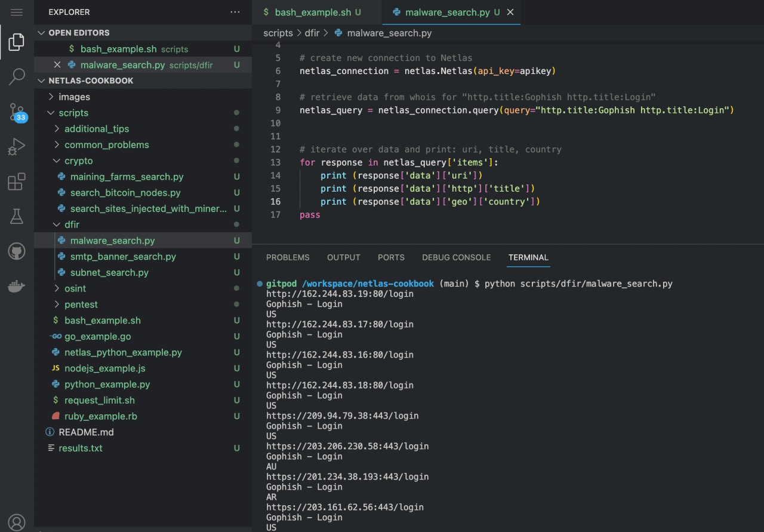The height and width of the screenshot is (532, 764).
Task: Open maining_farms_search.py file
Action: coord(143,177)
